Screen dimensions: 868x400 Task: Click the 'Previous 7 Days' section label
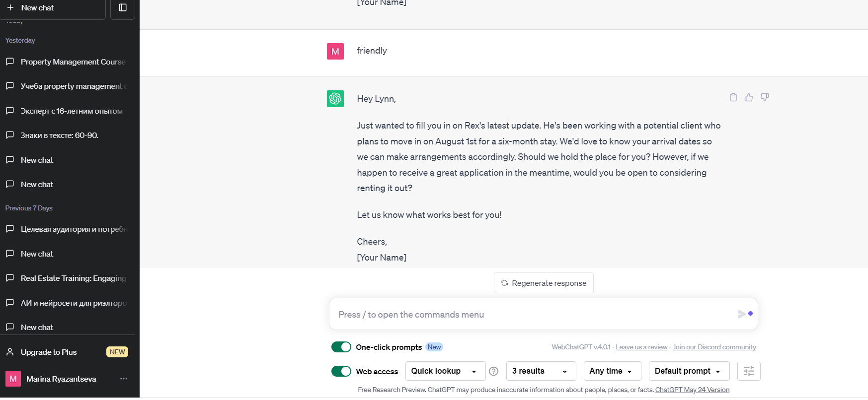pyautogui.click(x=29, y=208)
